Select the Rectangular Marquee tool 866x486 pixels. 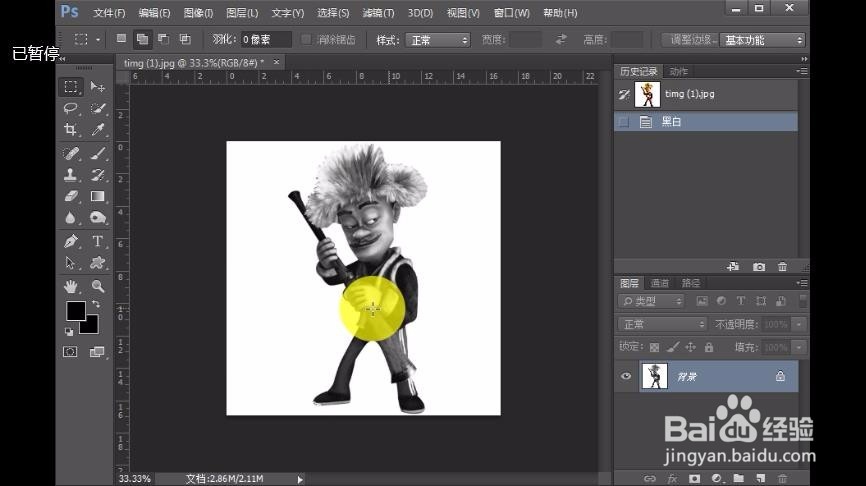click(71, 87)
